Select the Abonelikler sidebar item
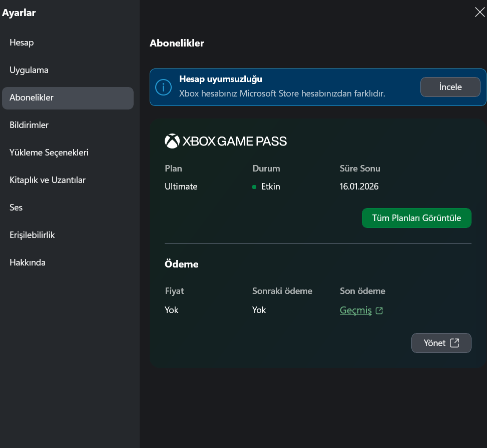 [68, 98]
